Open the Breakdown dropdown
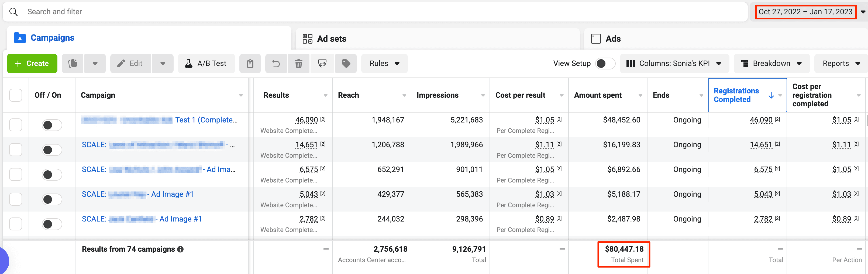The image size is (868, 274). 771,63
